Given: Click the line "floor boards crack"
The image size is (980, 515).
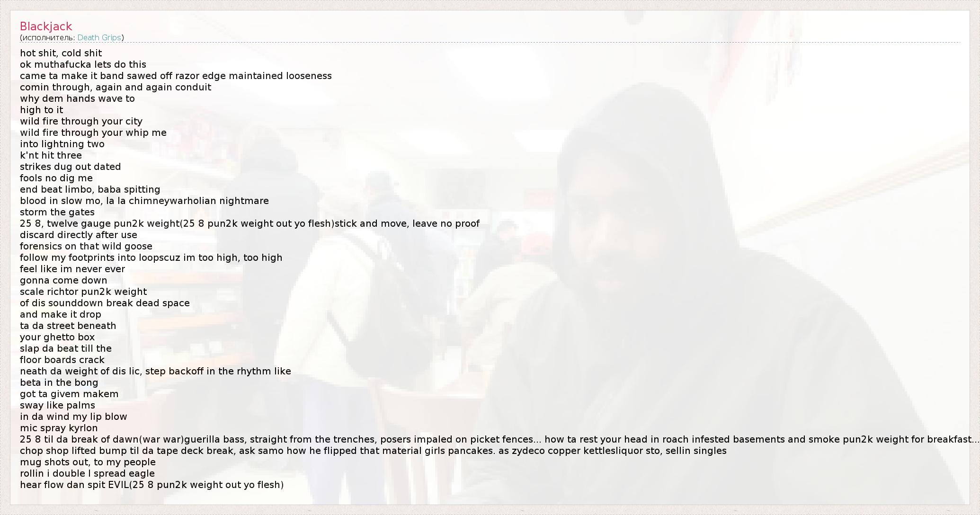Looking at the screenshot, I should point(62,360).
